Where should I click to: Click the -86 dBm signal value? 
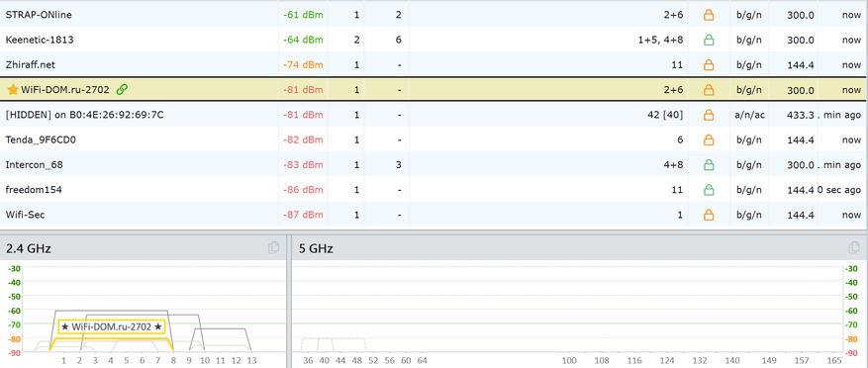point(303,190)
